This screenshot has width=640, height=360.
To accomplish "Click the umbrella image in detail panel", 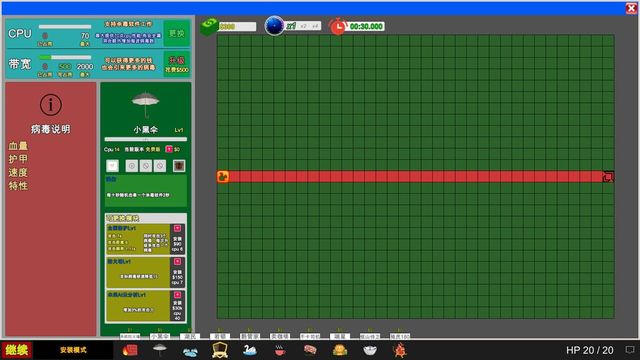I will tap(146, 104).
